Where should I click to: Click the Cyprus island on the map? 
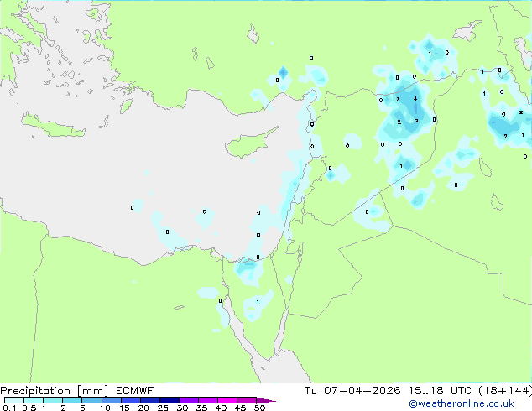[x=249, y=144]
